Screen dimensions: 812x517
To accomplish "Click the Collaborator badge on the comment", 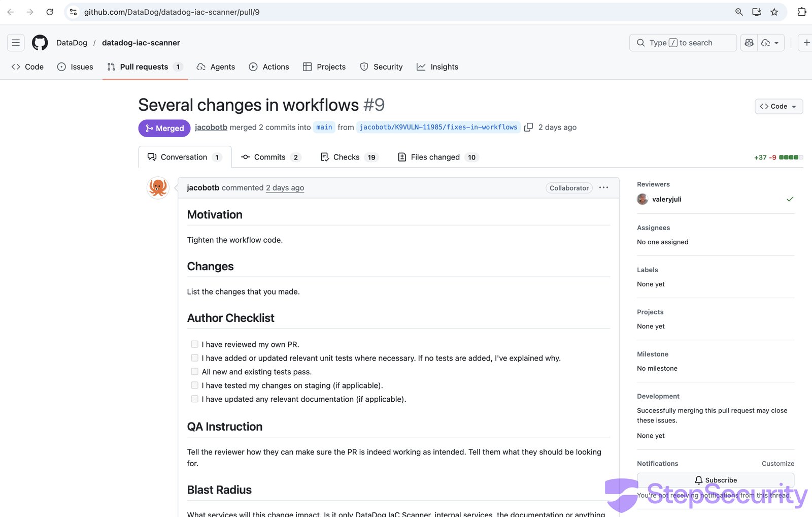I will [569, 188].
